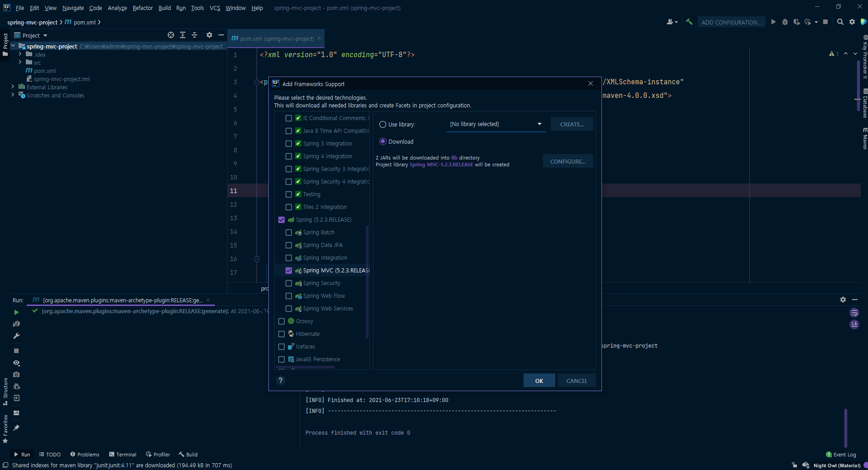Click the help question mark in dialog
Screen dimensions: 868x470
coord(281,380)
